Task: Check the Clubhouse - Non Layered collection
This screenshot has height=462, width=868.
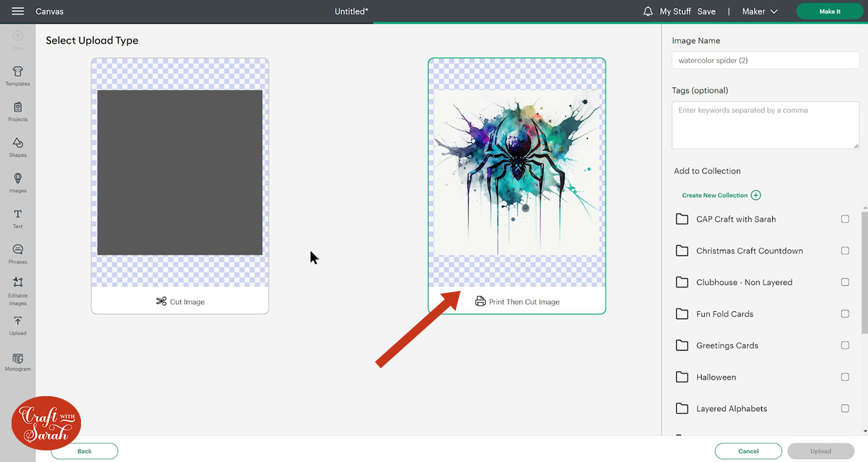Action: (845, 282)
